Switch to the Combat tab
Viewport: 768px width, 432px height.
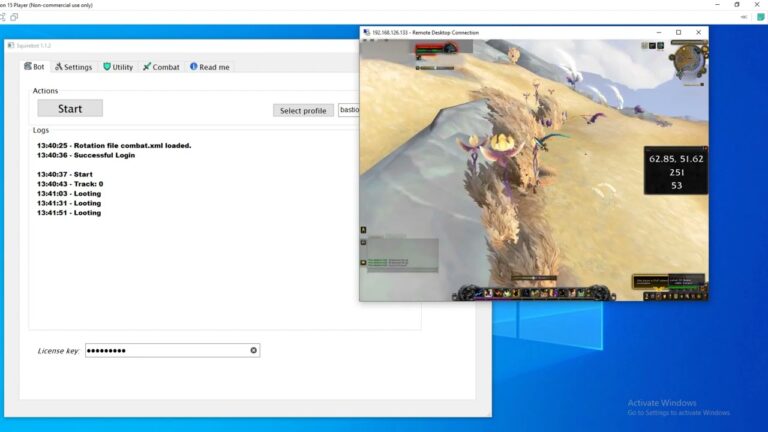(161, 67)
